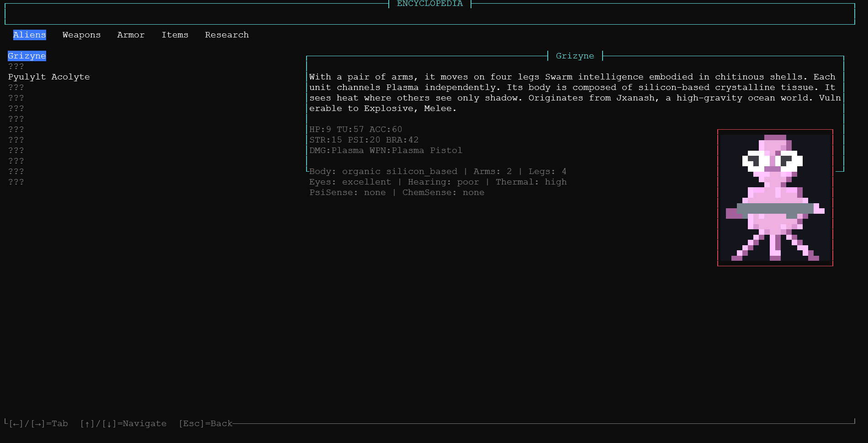Click the Eyes: excellent senses line
868x443 pixels.
tap(438, 182)
